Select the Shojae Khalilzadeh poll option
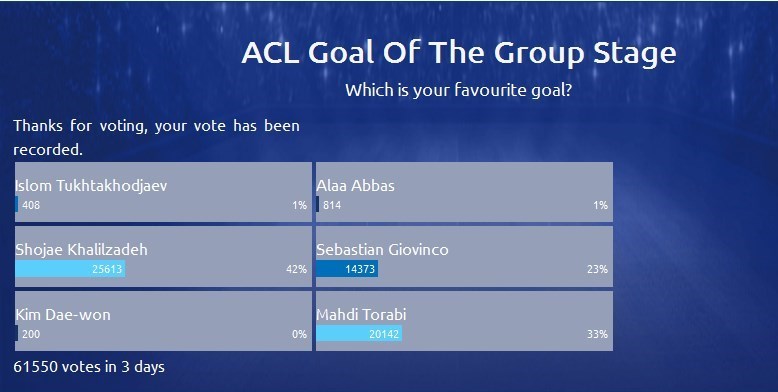Screen dimensions: 778x392 click(x=163, y=256)
